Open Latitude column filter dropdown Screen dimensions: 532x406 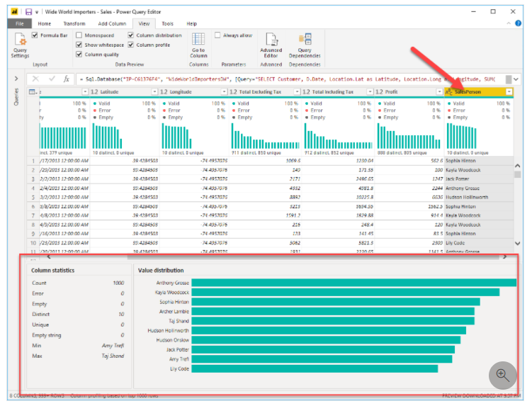[x=154, y=91]
